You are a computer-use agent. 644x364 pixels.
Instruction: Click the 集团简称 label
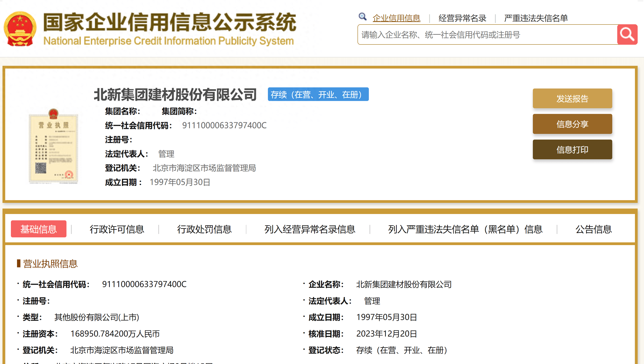tap(179, 111)
